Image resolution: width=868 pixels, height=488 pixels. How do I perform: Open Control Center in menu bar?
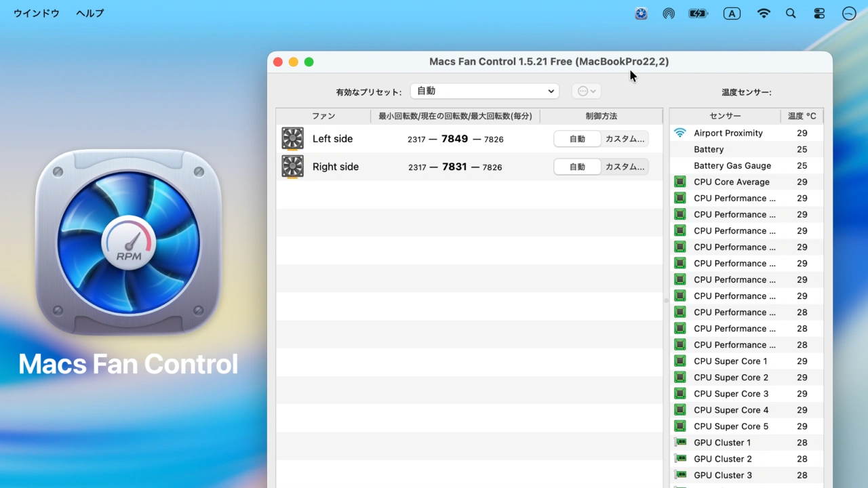(819, 14)
